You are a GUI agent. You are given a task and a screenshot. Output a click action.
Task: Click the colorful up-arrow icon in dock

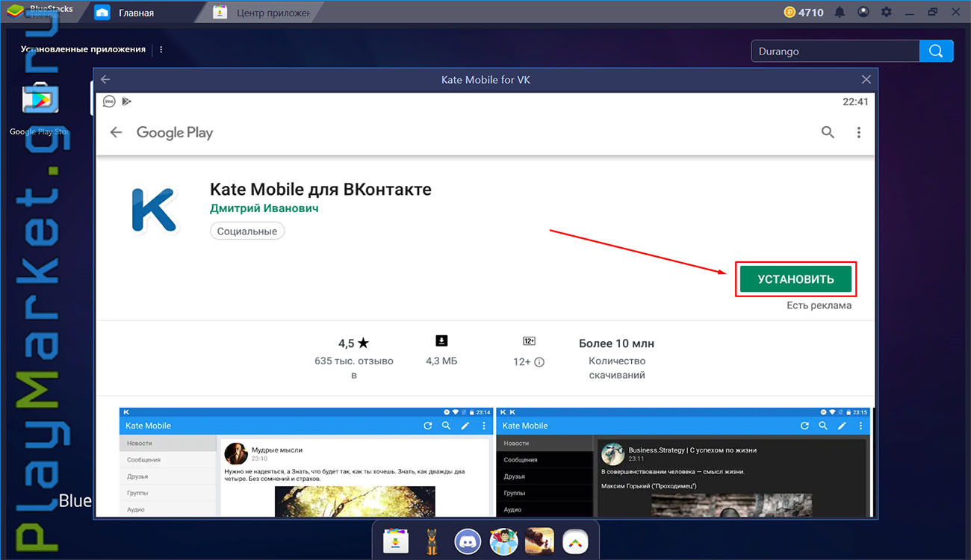pos(575,540)
